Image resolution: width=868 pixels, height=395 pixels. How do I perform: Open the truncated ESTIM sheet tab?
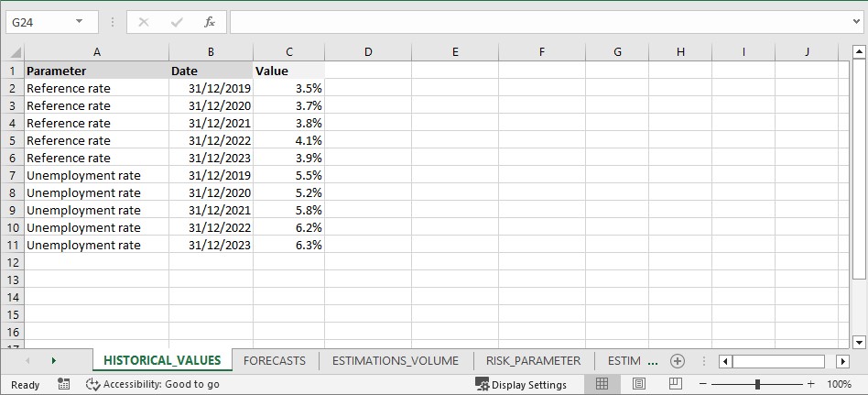click(624, 361)
